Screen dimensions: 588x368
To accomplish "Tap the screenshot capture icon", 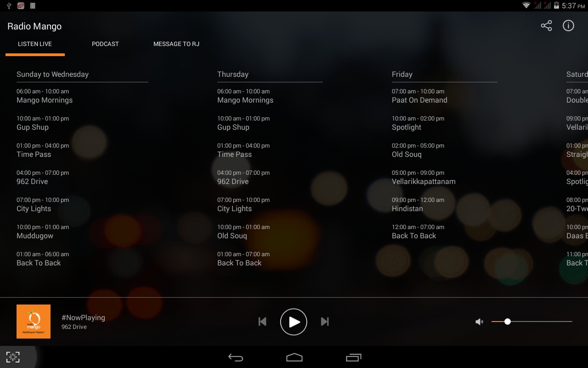I will tap(13, 357).
